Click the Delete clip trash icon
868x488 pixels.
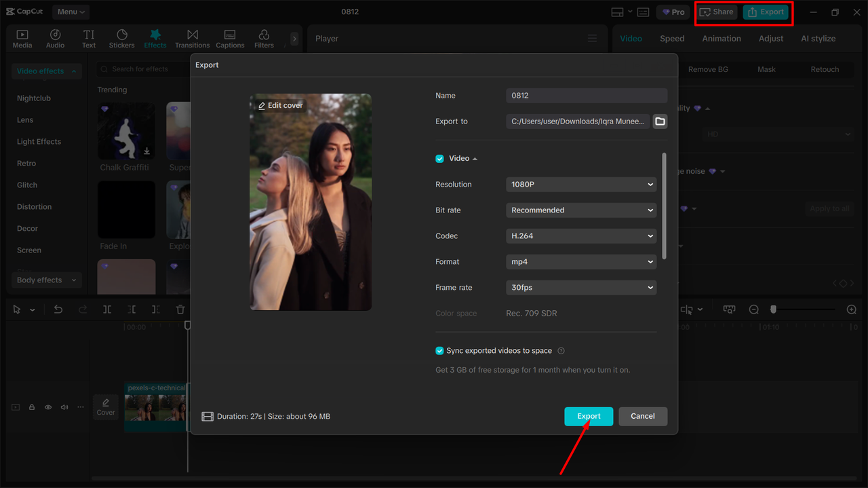click(x=180, y=309)
